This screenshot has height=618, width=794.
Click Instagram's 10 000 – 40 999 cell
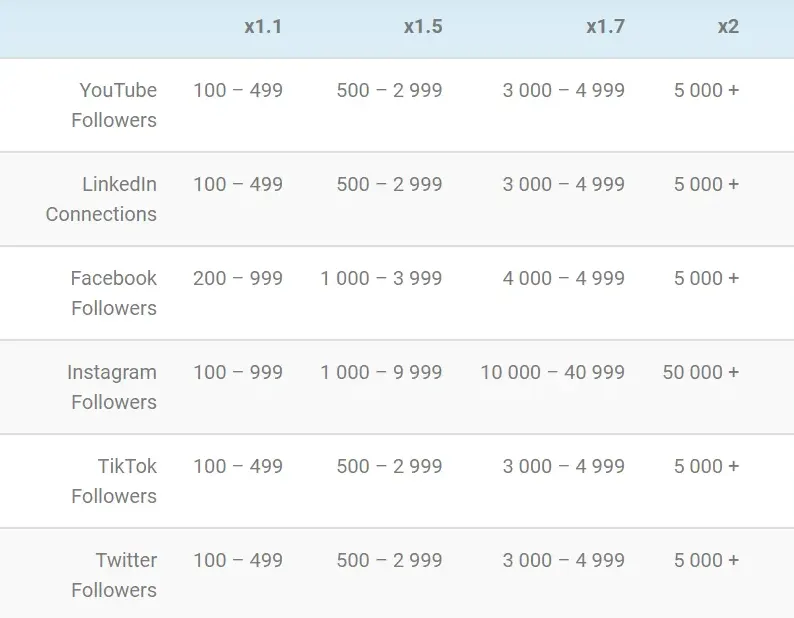552,373
